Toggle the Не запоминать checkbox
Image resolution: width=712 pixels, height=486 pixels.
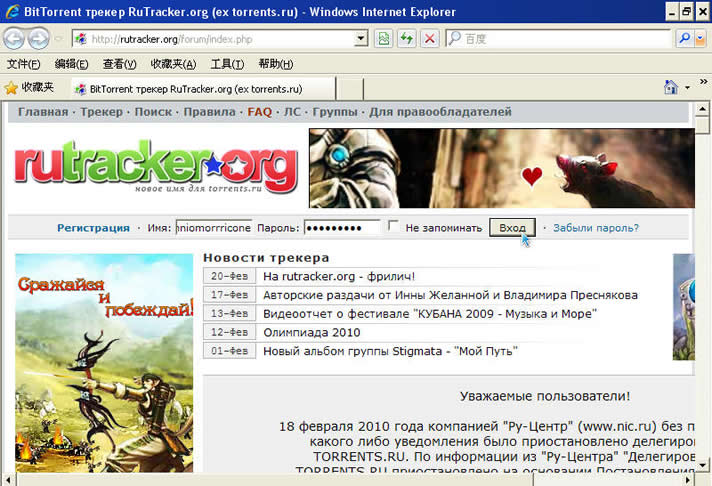pos(393,226)
